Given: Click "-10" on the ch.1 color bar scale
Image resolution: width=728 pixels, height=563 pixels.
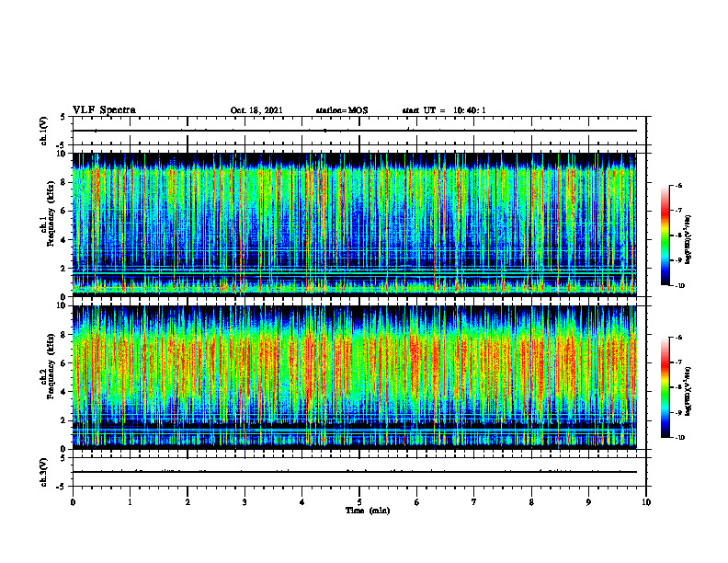Looking at the screenshot, I should pyautogui.click(x=680, y=286).
